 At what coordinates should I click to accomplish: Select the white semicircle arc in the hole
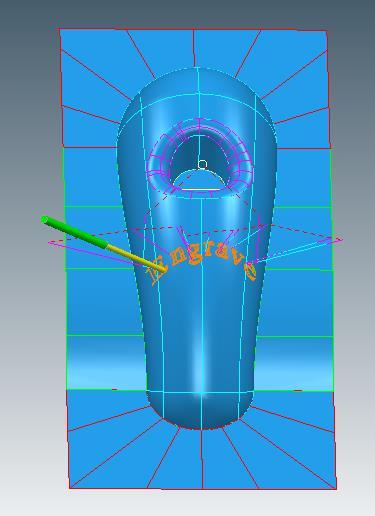coord(199,180)
